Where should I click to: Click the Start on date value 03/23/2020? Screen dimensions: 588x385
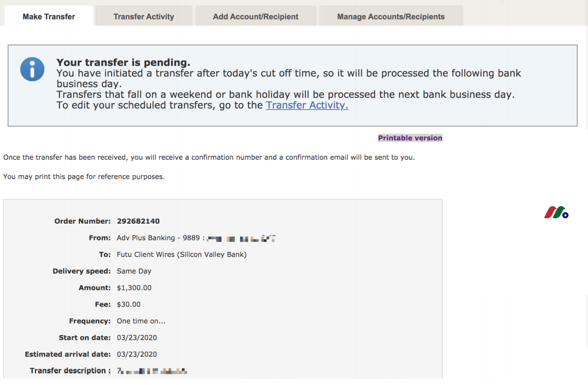(137, 337)
